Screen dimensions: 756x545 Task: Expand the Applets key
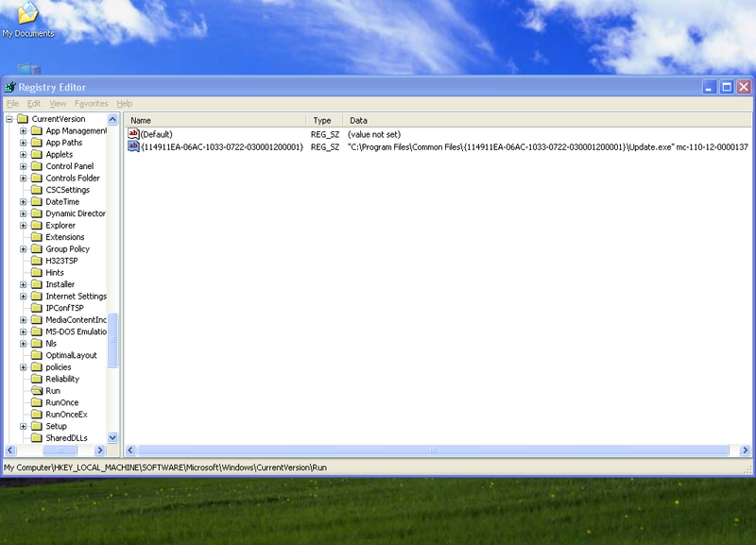click(x=23, y=155)
